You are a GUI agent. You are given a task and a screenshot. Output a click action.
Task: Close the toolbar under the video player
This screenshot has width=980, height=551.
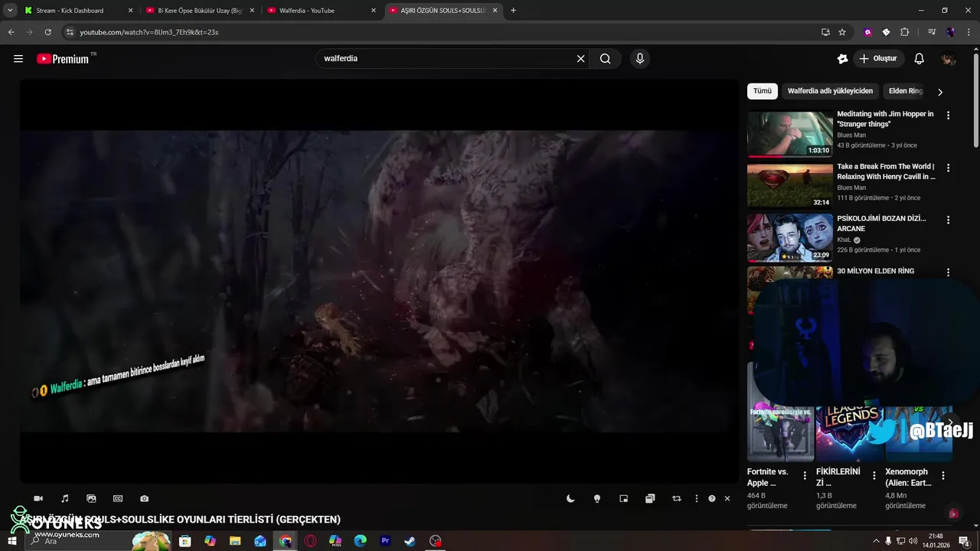[x=727, y=498]
